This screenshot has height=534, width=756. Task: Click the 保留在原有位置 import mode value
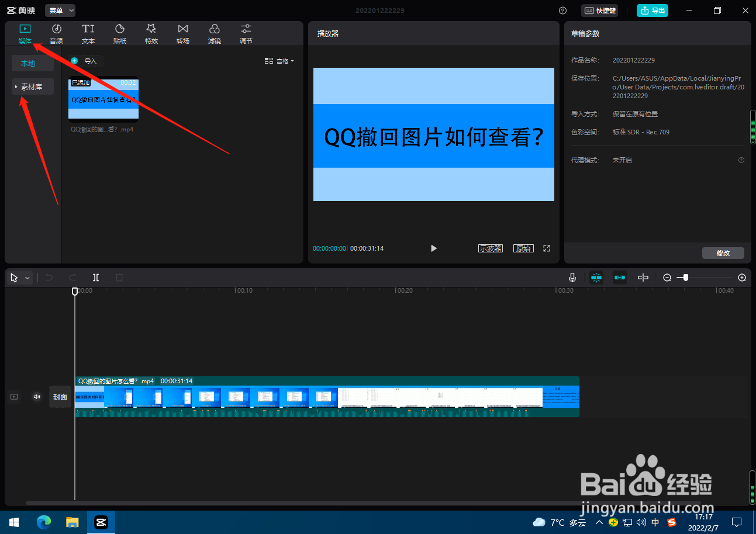click(636, 114)
